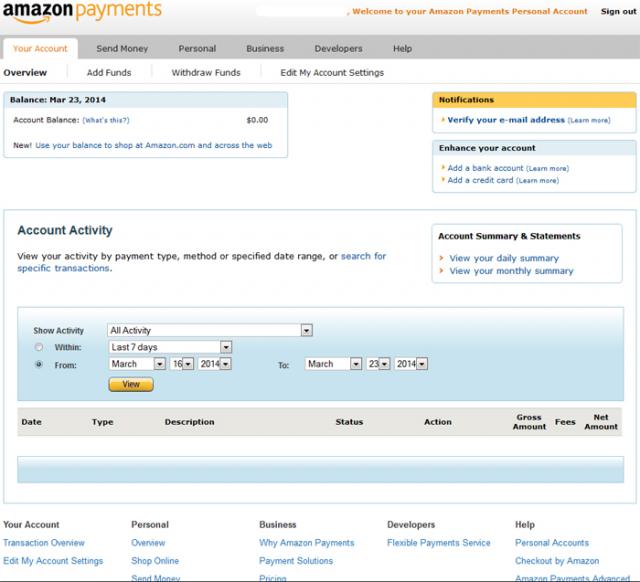Click Learn more beside Verify your e-mail
Viewport: 640px width, 582px height.
pos(589,120)
